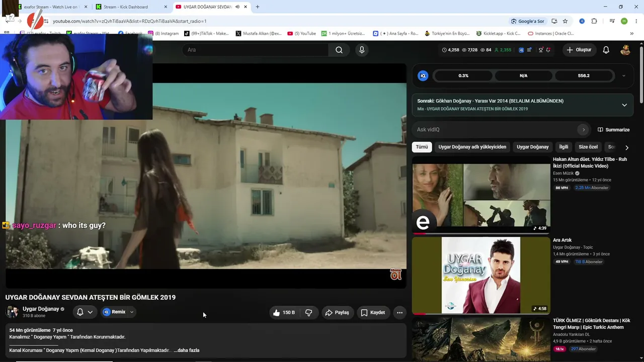This screenshot has height=362, width=644.
Task: Mute the tab via the speaker icon
Action: pyautogui.click(x=237, y=7)
